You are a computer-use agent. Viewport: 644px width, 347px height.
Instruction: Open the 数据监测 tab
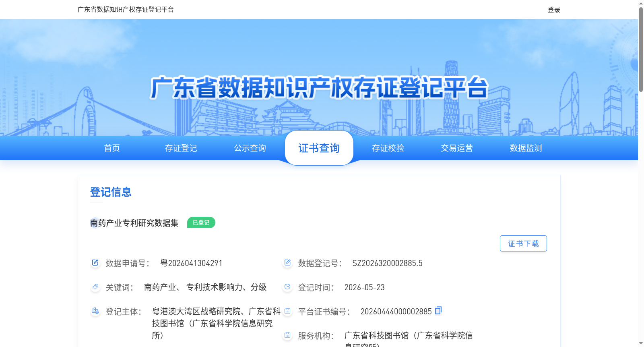[x=526, y=148]
